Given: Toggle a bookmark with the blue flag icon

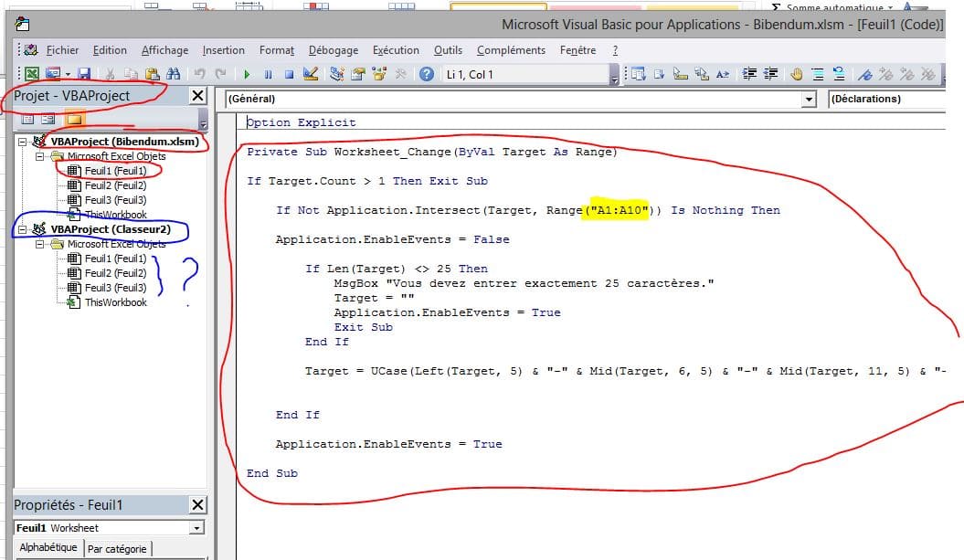Looking at the screenshot, I should [x=865, y=74].
